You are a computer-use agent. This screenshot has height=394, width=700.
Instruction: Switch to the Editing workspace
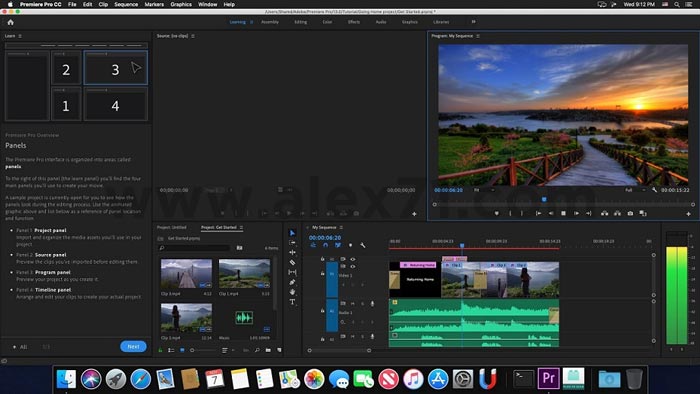coord(300,22)
